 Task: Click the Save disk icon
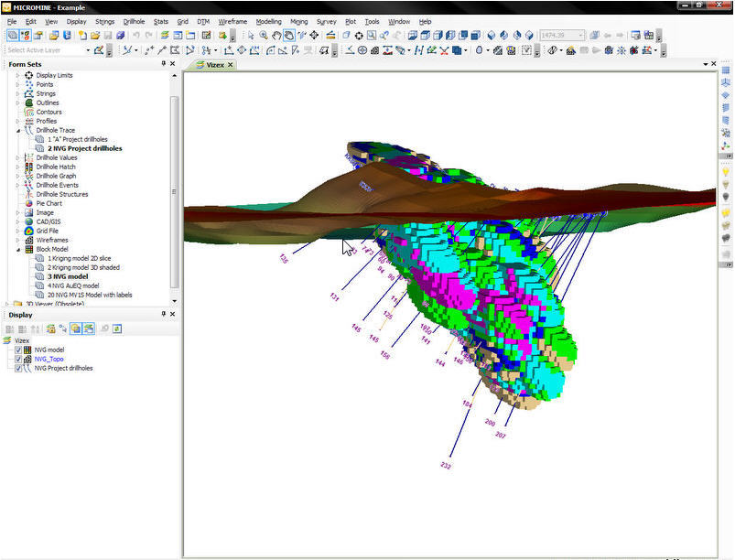pos(108,36)
